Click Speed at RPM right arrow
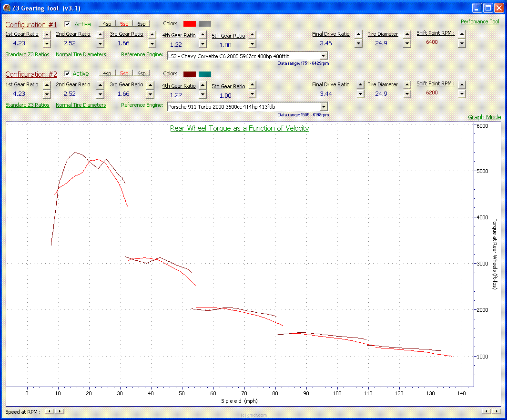 coord(60,411)
